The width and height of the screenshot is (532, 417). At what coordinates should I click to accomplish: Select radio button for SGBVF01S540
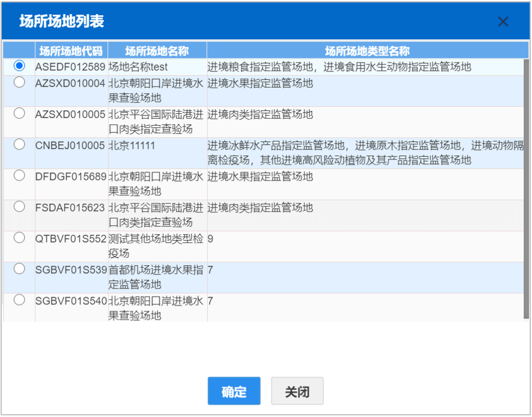pos(19,300)
